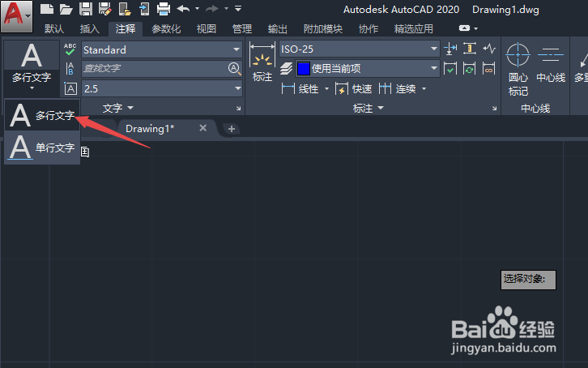
Task: Expand the 标注 panel title
Action: pyautogui.click(x=369, y=109)
